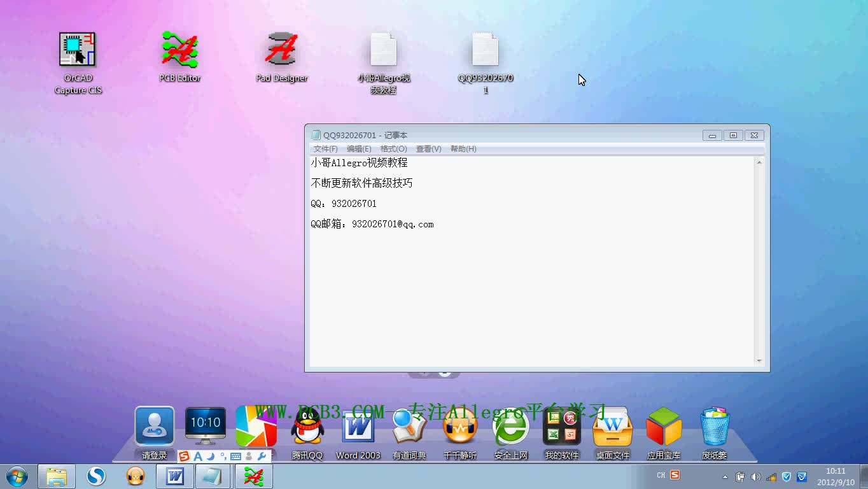
Task: Click the blue shield security tray icon
Action: pyautogui.click(x=787, y=477)
